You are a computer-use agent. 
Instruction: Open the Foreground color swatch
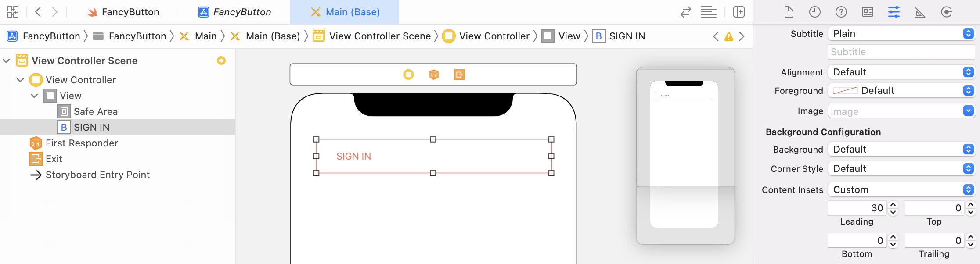845,90
